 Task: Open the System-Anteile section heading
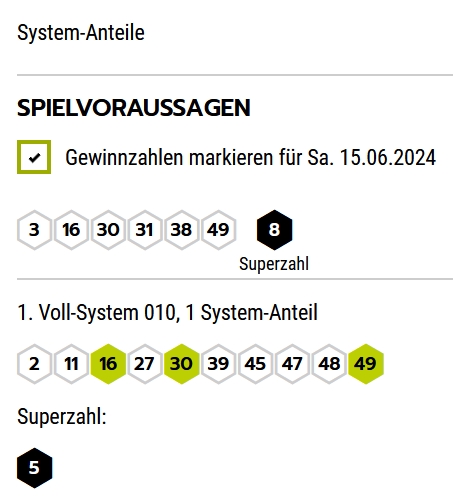click(81, 33)
